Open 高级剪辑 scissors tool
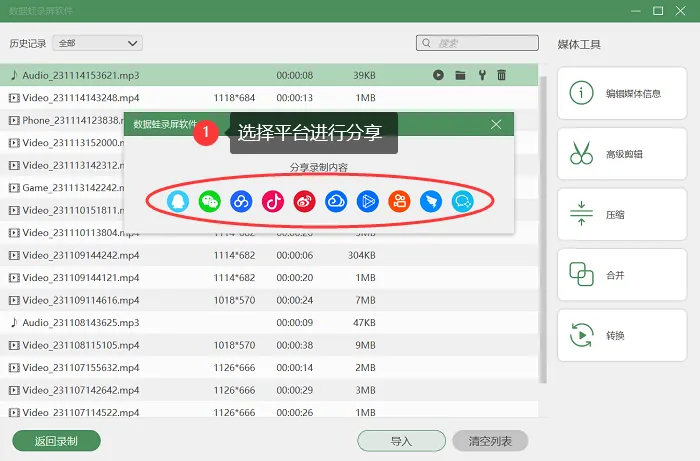The width and height of the screenshot is (700, 461). tap(622, 154)
